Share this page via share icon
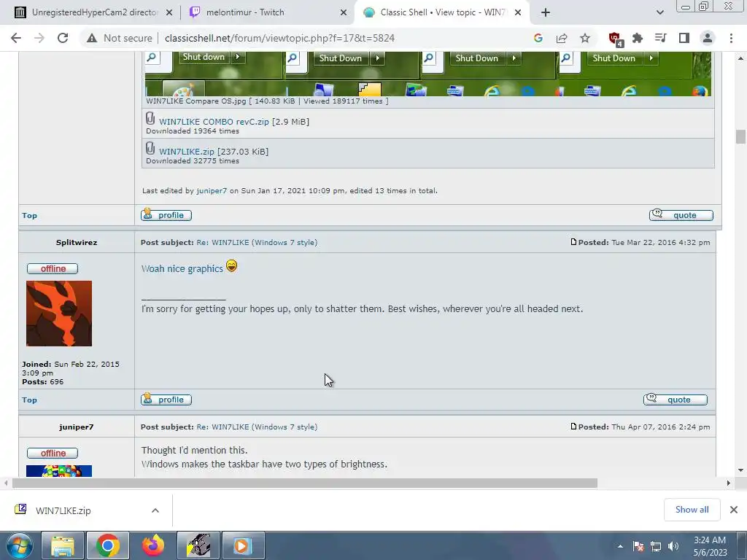 (562, 38)
